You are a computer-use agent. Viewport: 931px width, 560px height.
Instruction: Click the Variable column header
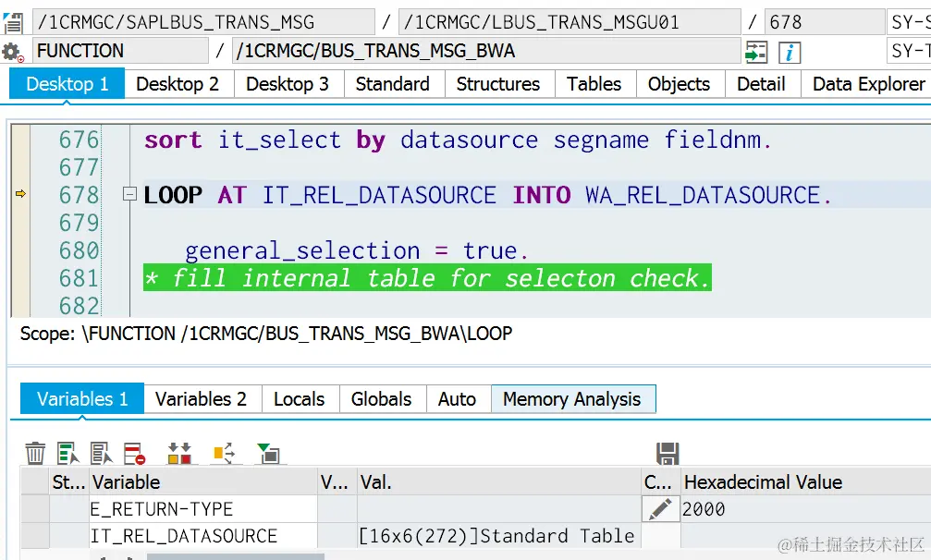point(203,481)
